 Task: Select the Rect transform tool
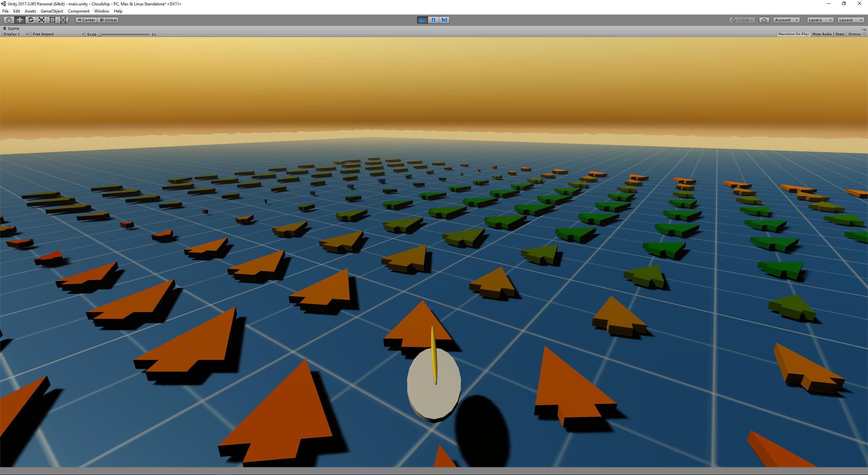click(x=52, y=20)
